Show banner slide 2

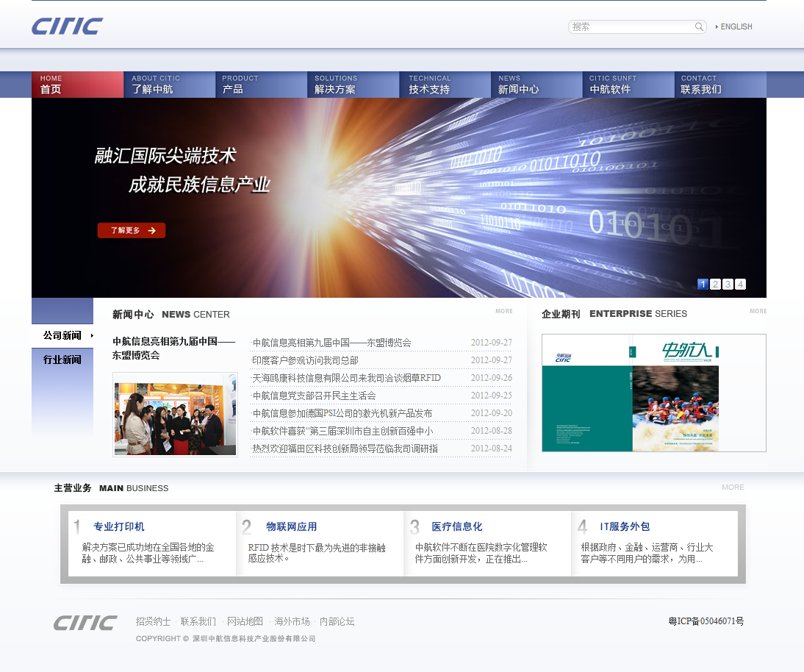(715, 285)
